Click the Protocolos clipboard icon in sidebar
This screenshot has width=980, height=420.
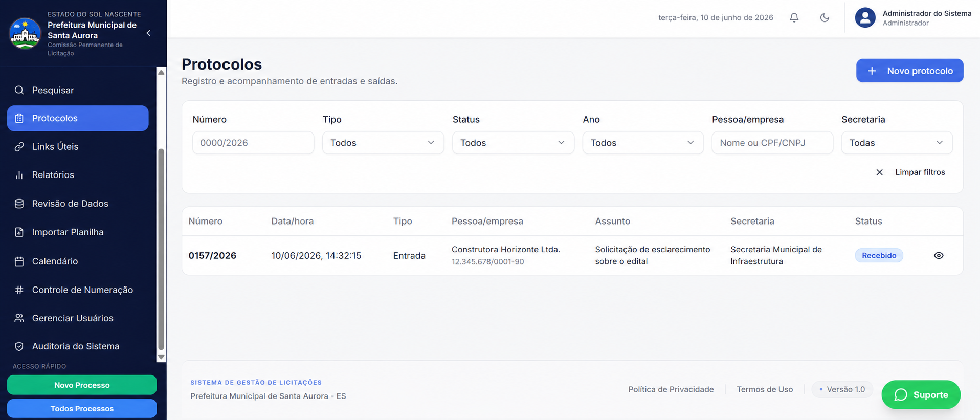point(19,118)
